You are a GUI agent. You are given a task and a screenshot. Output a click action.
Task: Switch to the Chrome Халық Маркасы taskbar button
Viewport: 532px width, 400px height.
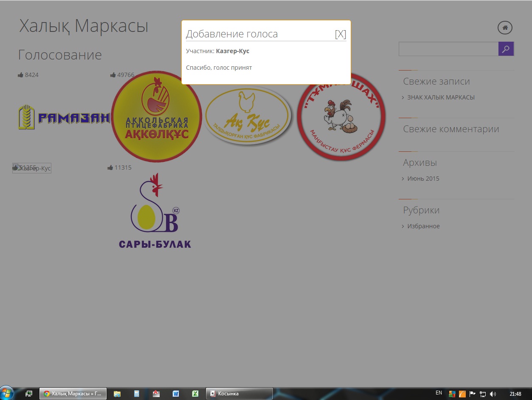tap(73, 394)
